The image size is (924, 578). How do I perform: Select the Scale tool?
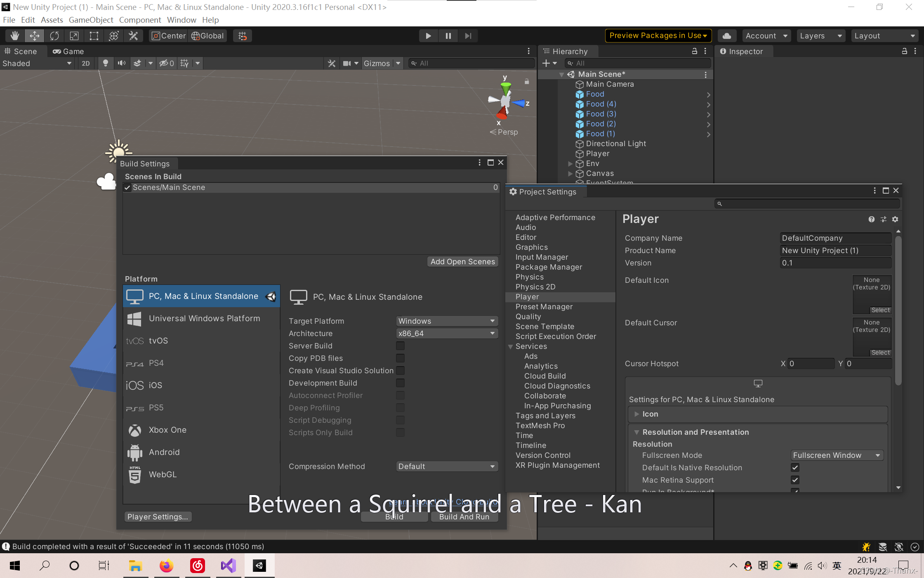tap(74, 36)
